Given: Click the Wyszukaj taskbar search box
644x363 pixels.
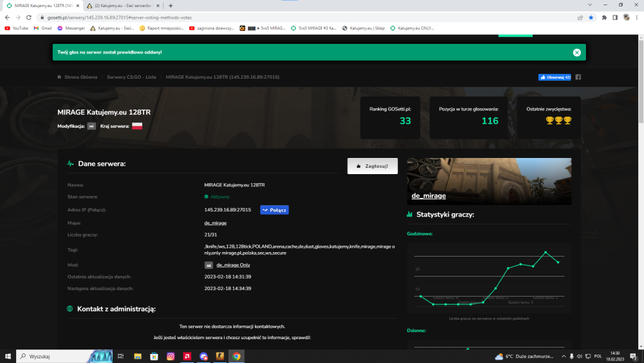Looking at the screenshot, I should [x=64, y=357].
